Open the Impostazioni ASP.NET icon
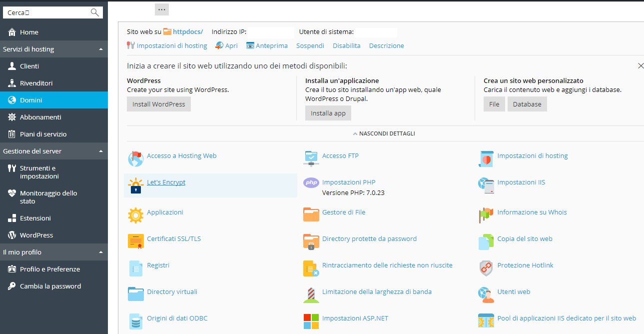This screenshot has height=334, width=644. pos(311,321)
